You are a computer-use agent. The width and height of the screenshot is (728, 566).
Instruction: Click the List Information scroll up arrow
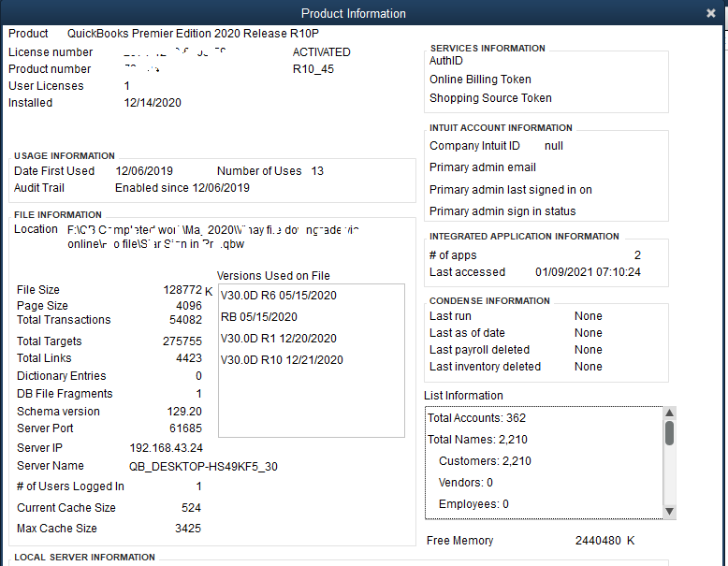tap(669, 413)
